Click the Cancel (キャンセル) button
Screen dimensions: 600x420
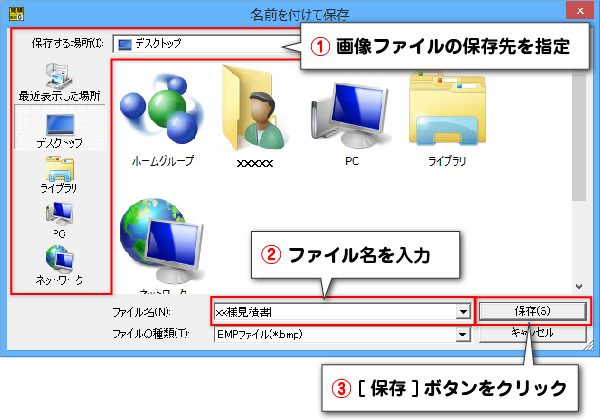point(532,333)
